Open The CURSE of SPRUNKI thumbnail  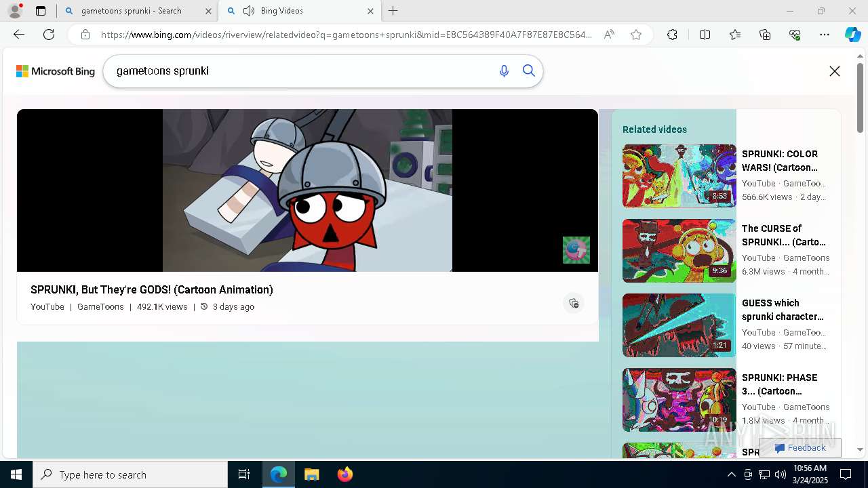[x=679, y=250]
